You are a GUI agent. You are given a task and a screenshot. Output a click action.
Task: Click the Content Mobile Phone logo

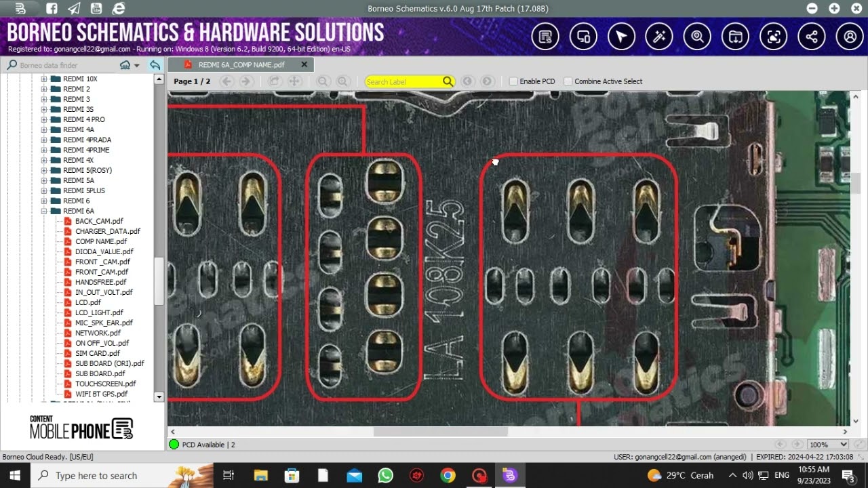point(81,428)
